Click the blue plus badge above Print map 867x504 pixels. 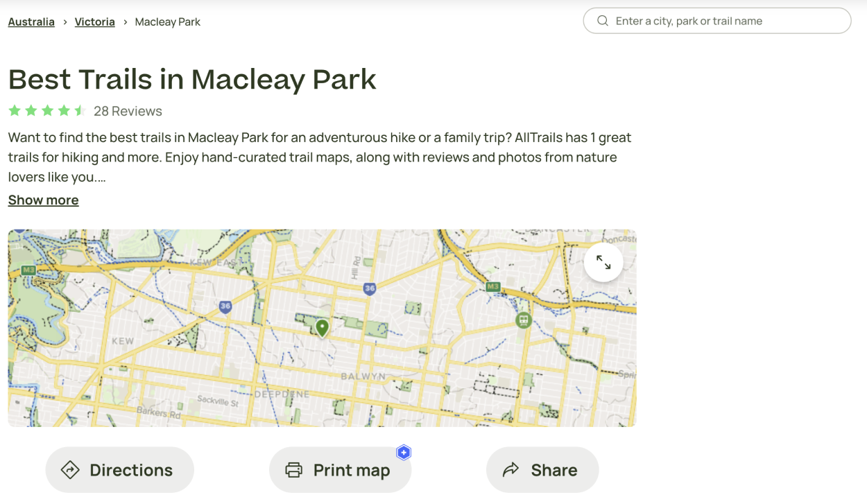pyautogui.click(x=403, y=452)
